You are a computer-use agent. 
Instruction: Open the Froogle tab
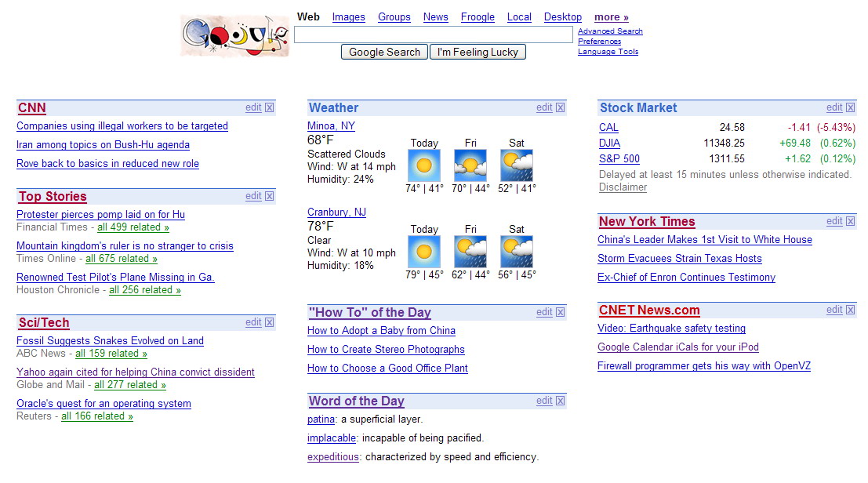point(478,17)
